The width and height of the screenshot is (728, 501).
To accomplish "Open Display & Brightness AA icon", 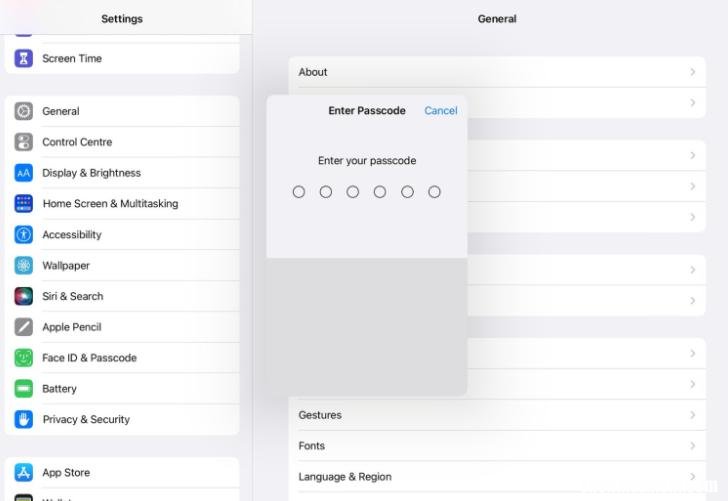I will (24, 173).
